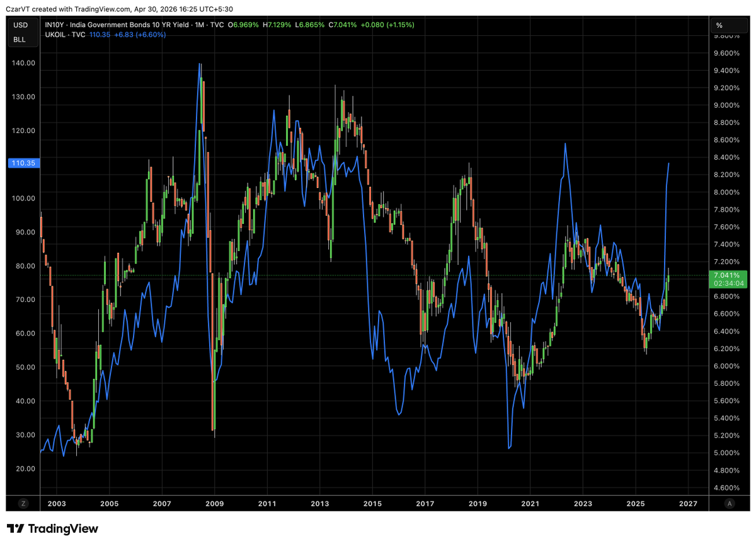Click the 120.00 label on left price axis

[x=23, y=131]
